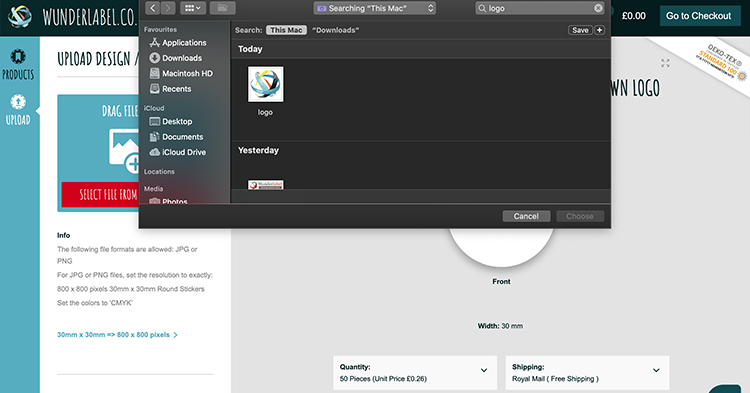The image size is (750, 393).
Task: Select "Downloads" search scope
Action: (x=335, y=30)
